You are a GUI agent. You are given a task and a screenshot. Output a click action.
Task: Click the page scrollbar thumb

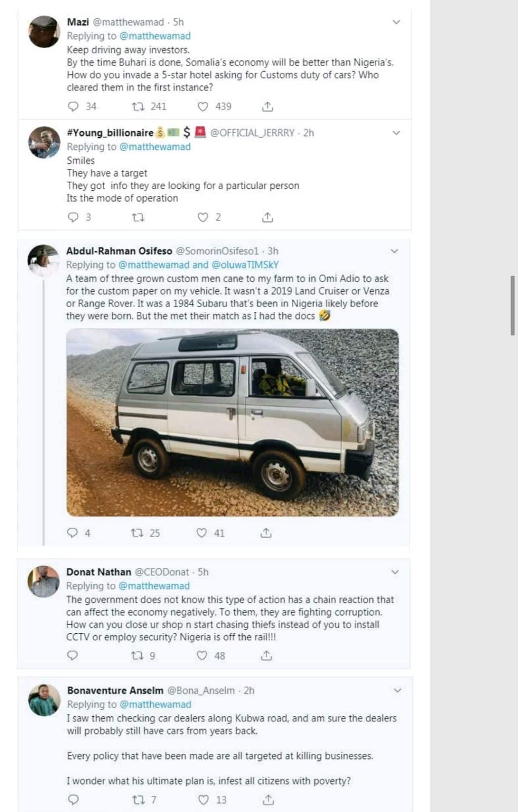point(513,305)
